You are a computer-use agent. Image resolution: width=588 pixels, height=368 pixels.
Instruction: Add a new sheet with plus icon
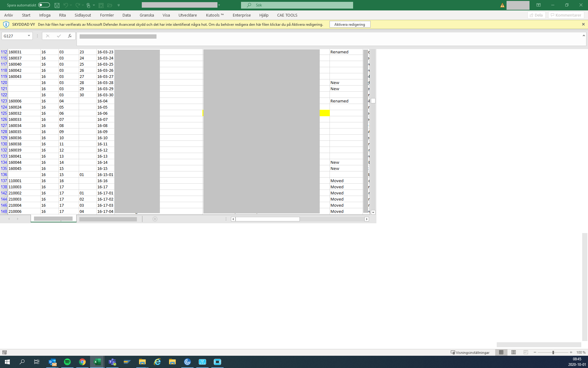(155, 219)
